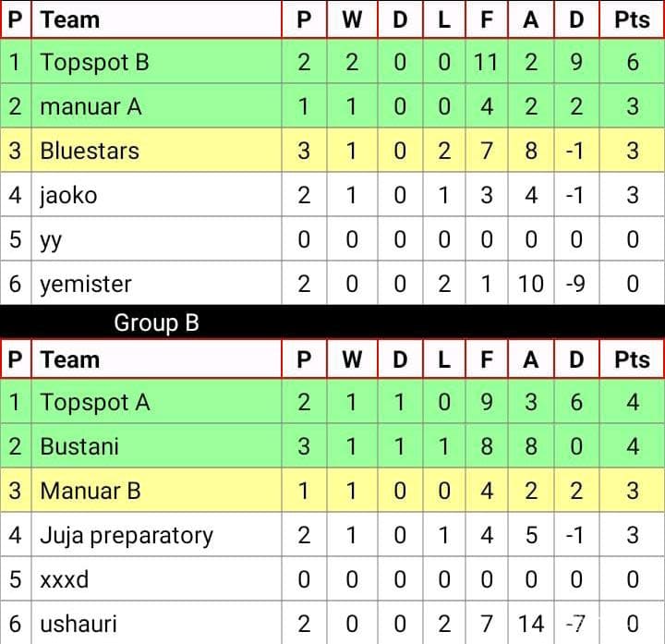Tap yemister's goal difference -9
665x644 pixels.
575,284
